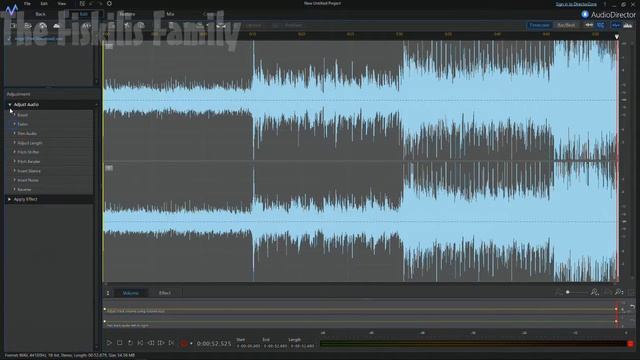Image resolution: width=640 pixels, height=360 pixels.
Task: Switch to the Restore room tab
Action: (x=127, y=14)
